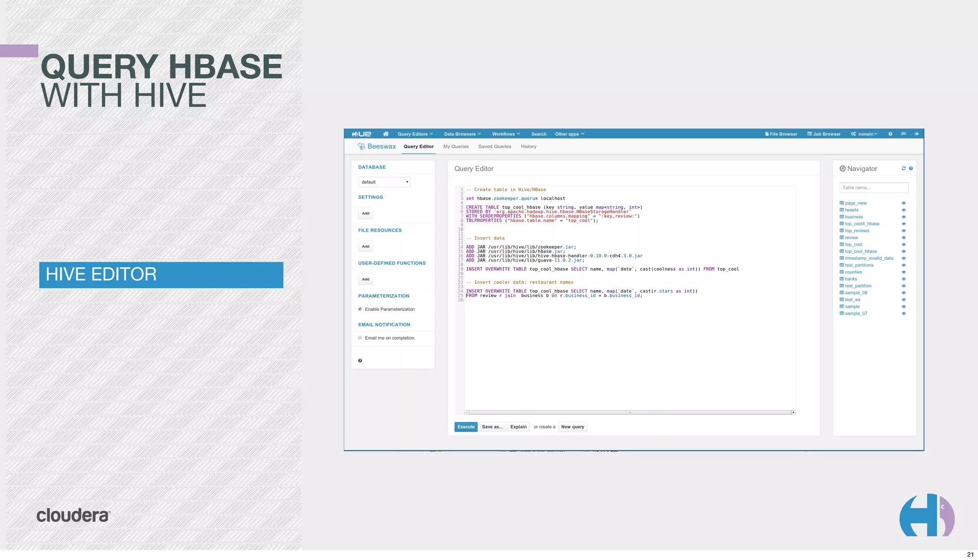Screen dimensions: 978x560
Task: Preview top_cool4_hbase with eye icon
Action: [x=904, y=224]
